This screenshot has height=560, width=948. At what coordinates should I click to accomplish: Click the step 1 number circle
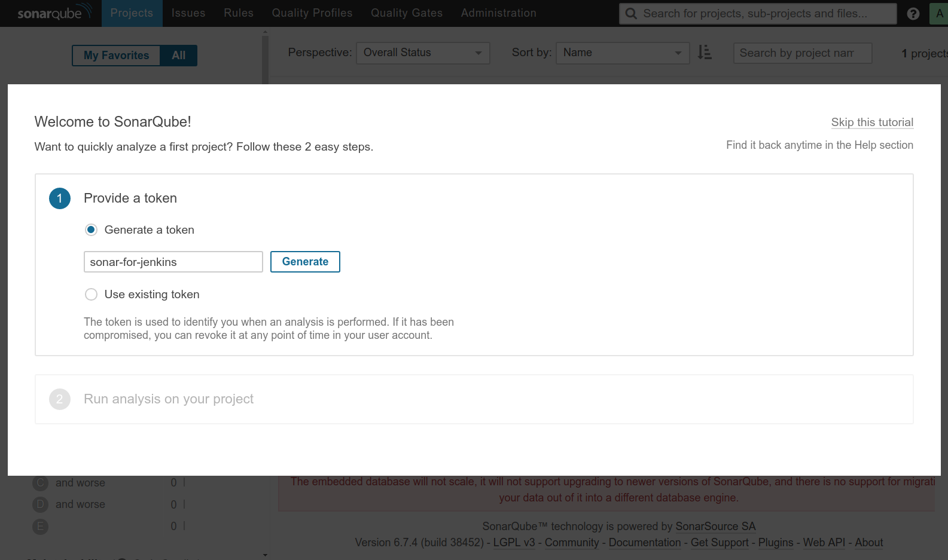click(60, 198)
